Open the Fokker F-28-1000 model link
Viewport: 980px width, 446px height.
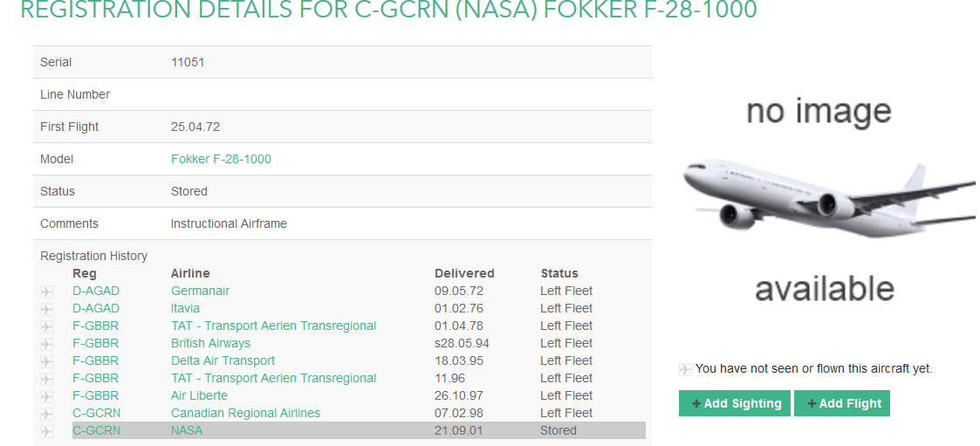(x=221, y=159)
